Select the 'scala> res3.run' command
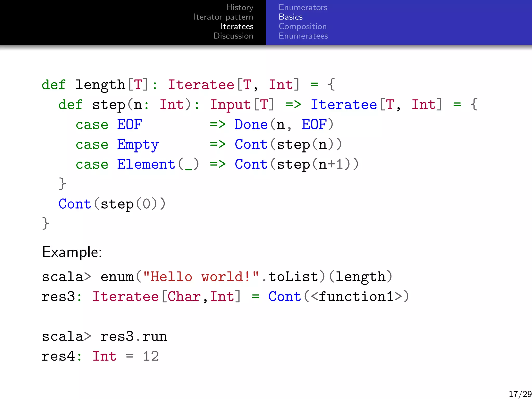 pos(104,337)
